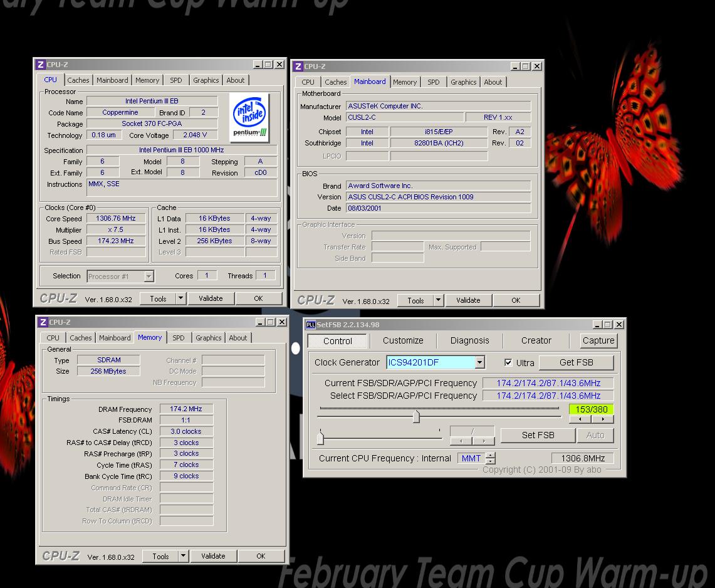
Task: Open the Processor #1 selection dropdown
Action: 149,276
